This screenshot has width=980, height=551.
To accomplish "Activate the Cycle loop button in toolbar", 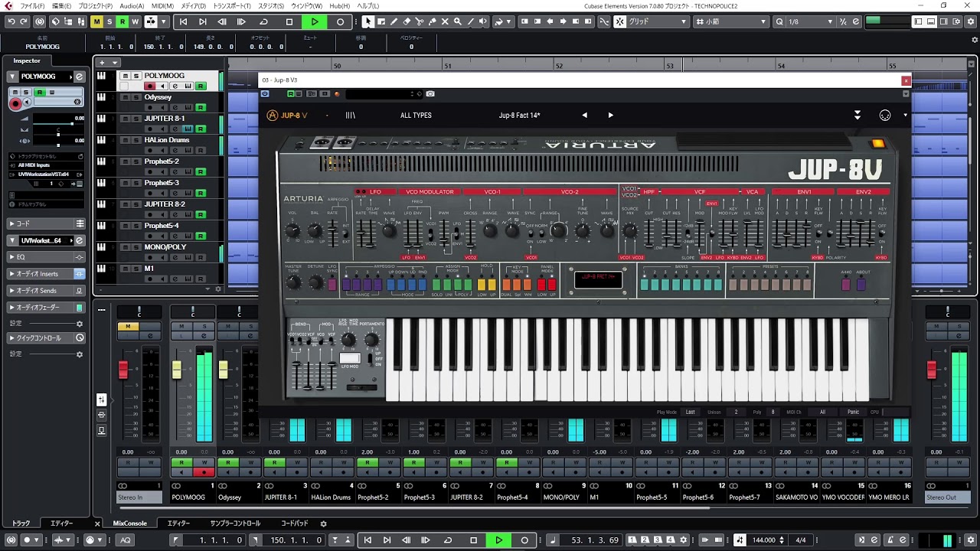I will pyautogui.click(x=264, y=21).
